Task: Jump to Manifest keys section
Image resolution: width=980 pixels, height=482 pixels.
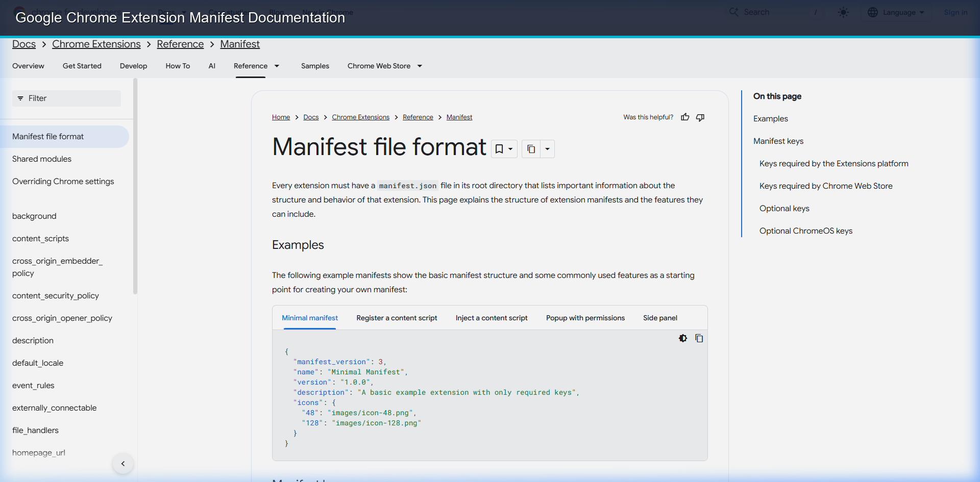Action: (x=778, y=141)
